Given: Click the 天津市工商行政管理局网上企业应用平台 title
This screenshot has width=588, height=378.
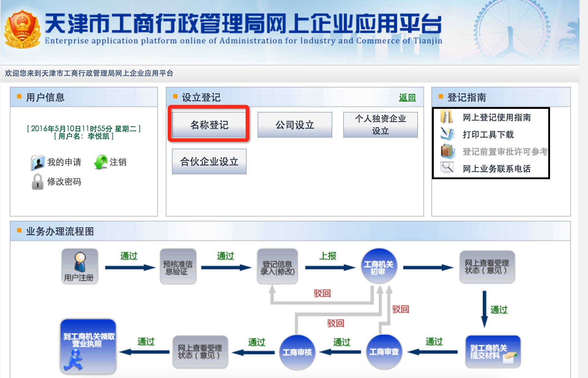Looking at the screenshot, I should 243,23.
